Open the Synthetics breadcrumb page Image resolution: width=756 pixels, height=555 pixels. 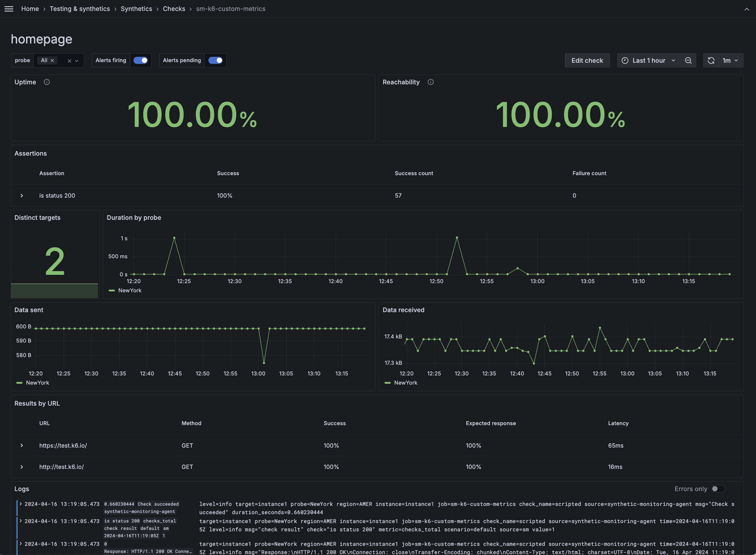136,9
